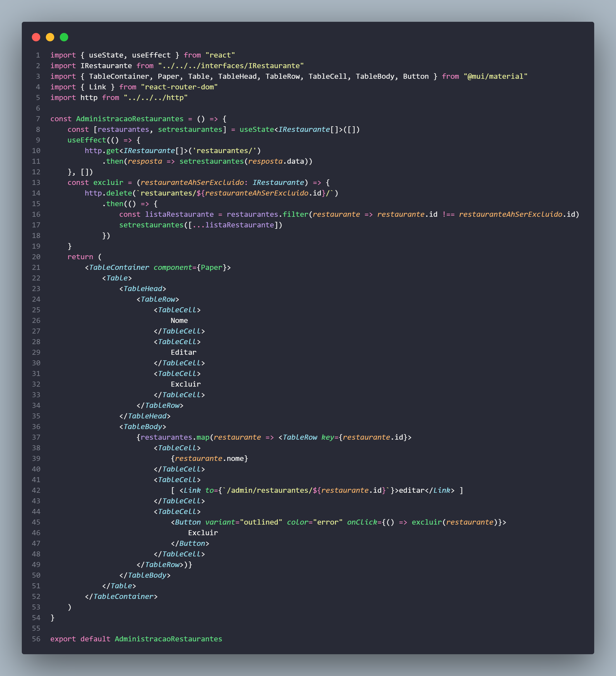616x676 pixels.
Task: Click variant="outlined" on line 45
Action: click(x=244, y=522)
